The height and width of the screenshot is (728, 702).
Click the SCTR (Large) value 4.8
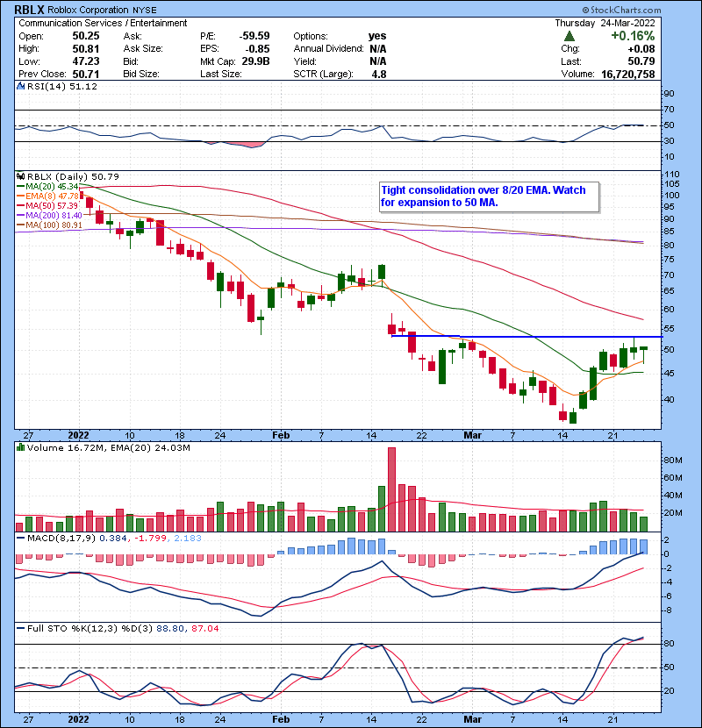(x=379, y=75)
